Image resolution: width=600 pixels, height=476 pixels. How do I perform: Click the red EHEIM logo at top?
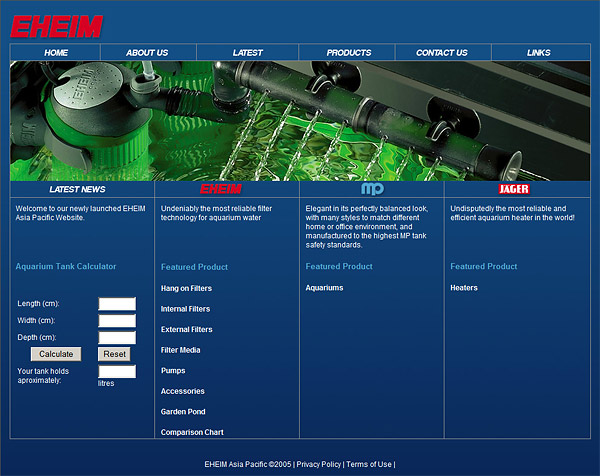click(x=57, y=27)
